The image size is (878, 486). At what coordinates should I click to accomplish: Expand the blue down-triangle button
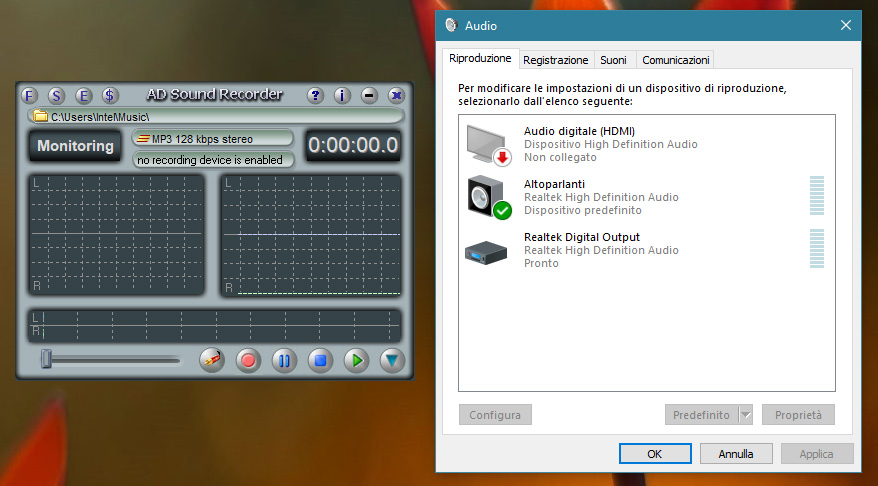click(x=392, y=360)
